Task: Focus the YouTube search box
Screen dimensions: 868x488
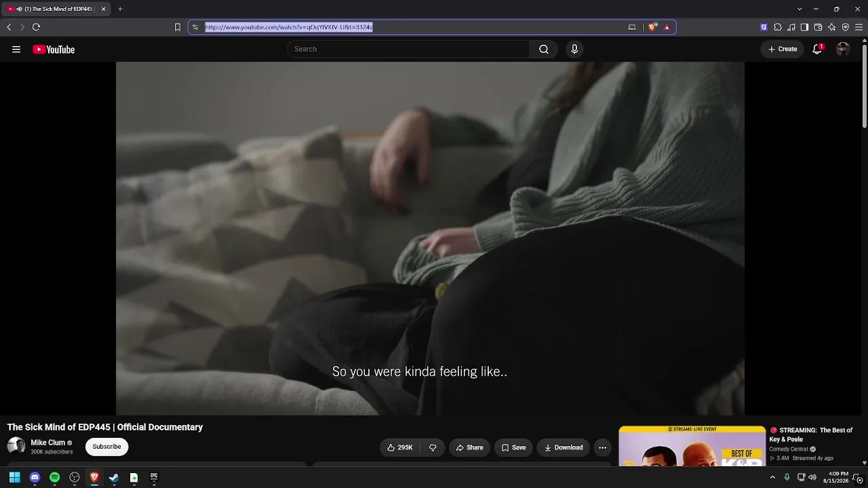Action: pos(408,49)
